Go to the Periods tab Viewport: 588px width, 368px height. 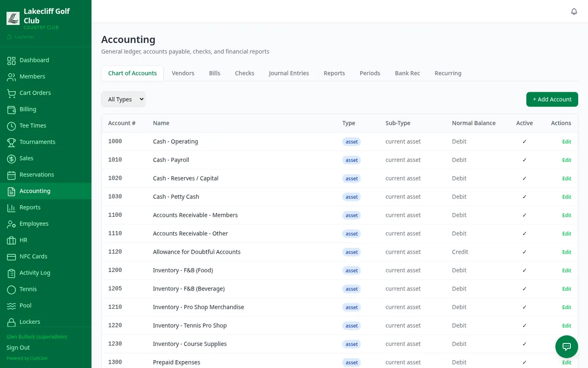[x=370, y=73]
